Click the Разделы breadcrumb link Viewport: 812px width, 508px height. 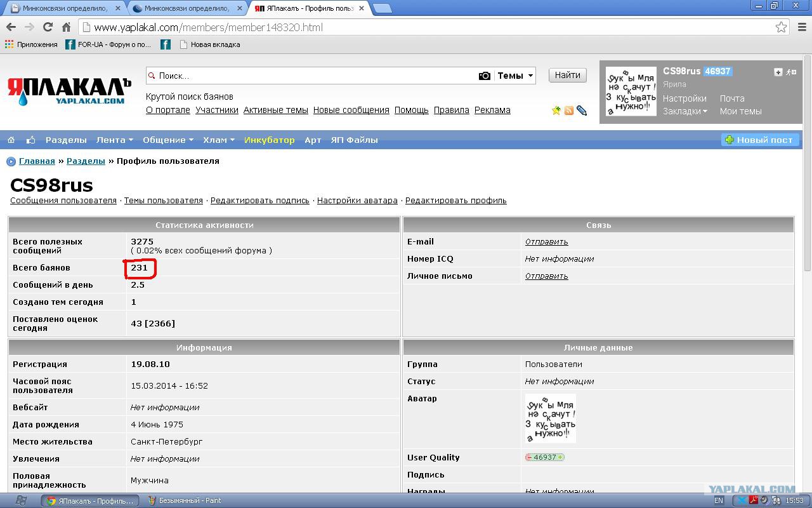[86, 161]
